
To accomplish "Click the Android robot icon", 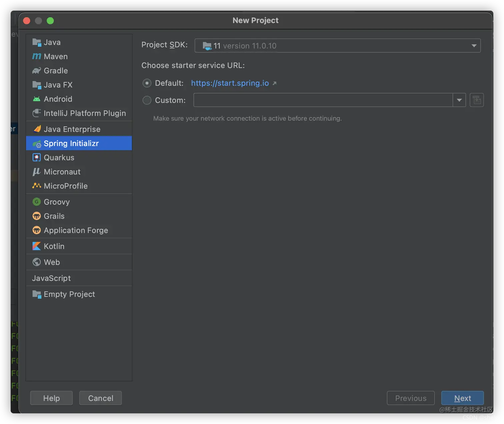I will (37, 99).
